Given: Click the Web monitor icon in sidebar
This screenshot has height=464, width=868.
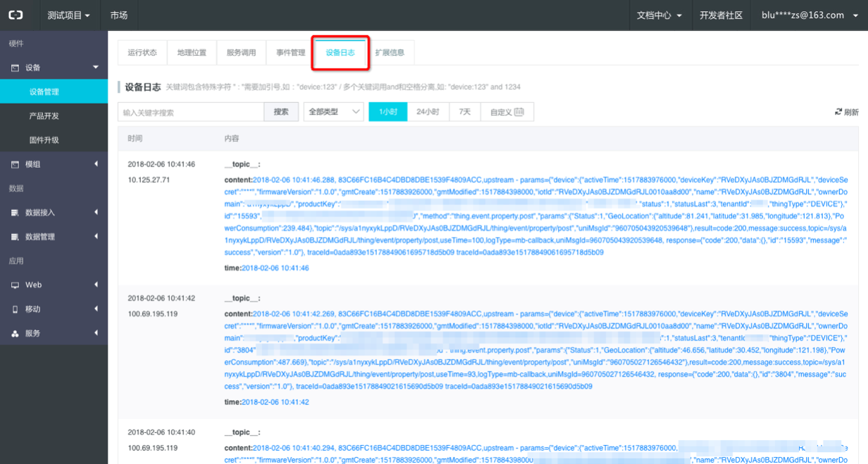Looking at the screenshot, I should pyautogui.click(x=14, y=285).
